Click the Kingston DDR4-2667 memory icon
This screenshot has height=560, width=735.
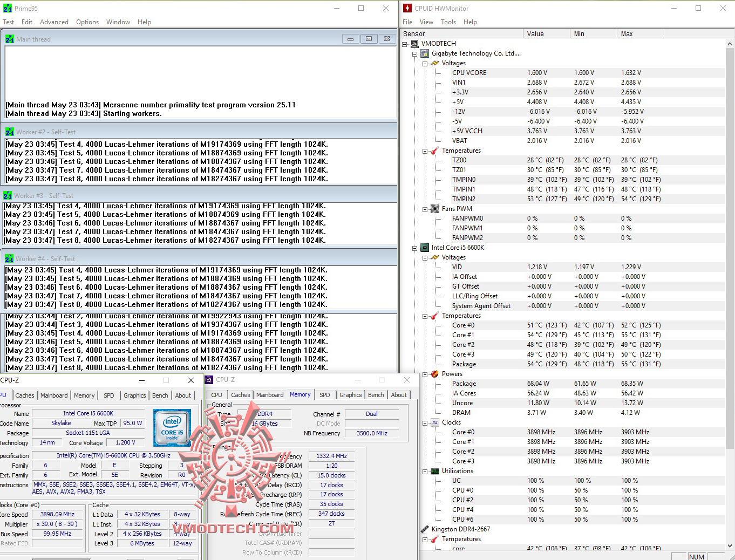pos(425,529)
